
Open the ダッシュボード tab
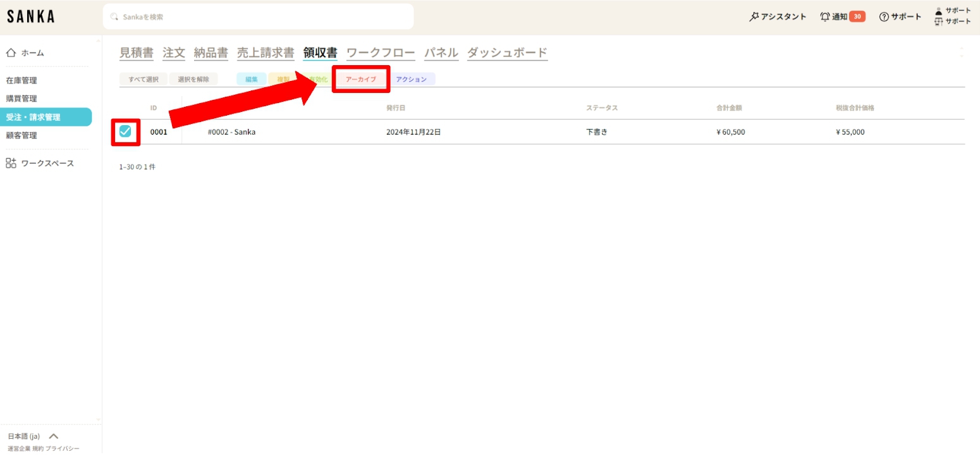pos(507,53)
